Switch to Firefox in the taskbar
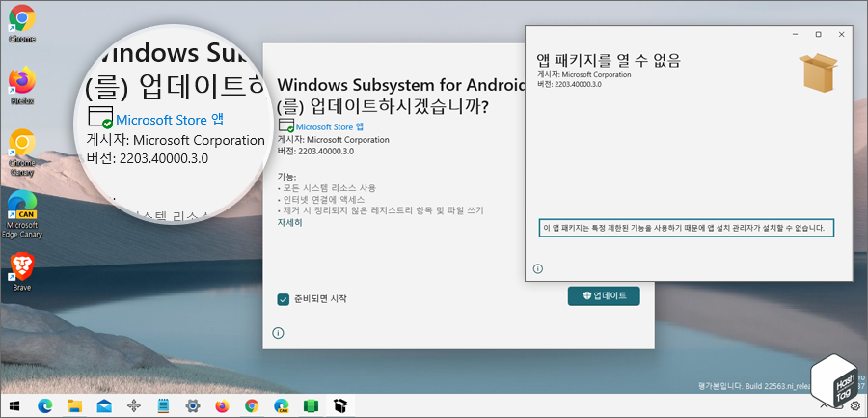The height and width of the screenshot is (418, 868). [222, 405]
